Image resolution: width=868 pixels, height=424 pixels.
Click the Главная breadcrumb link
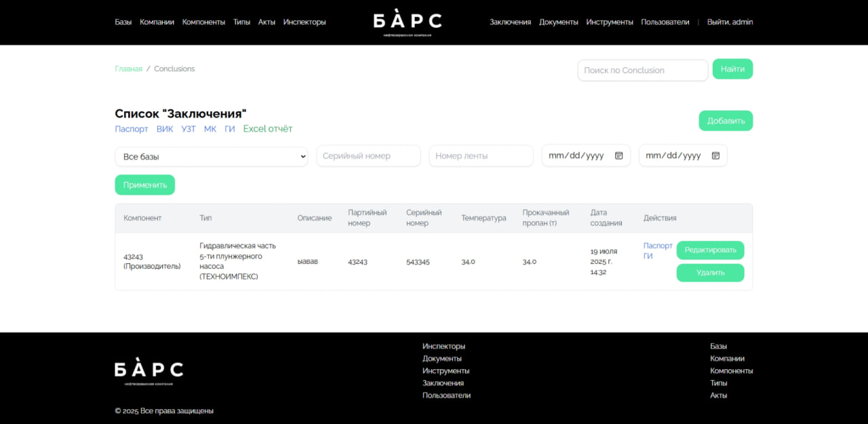(x=128, y=69)
